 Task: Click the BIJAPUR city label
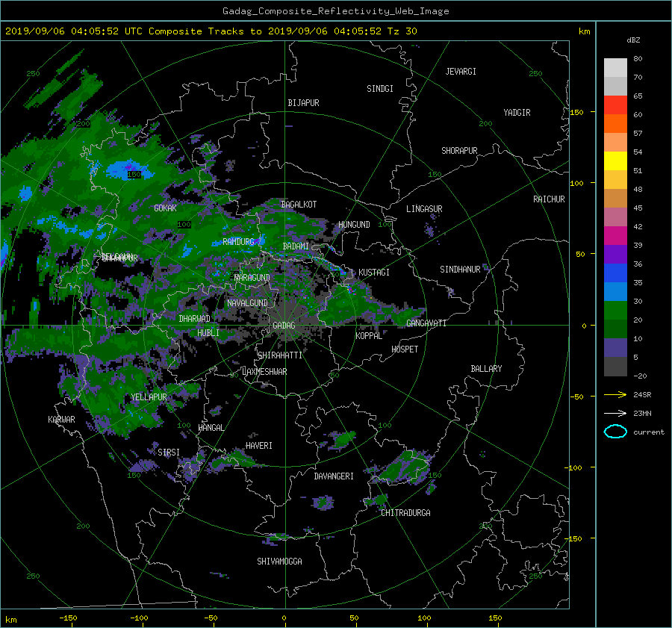point(303,103)
